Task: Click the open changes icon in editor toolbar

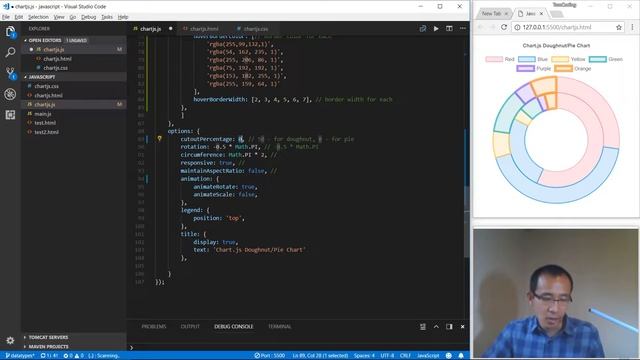Action: click(x=423, y=29)
